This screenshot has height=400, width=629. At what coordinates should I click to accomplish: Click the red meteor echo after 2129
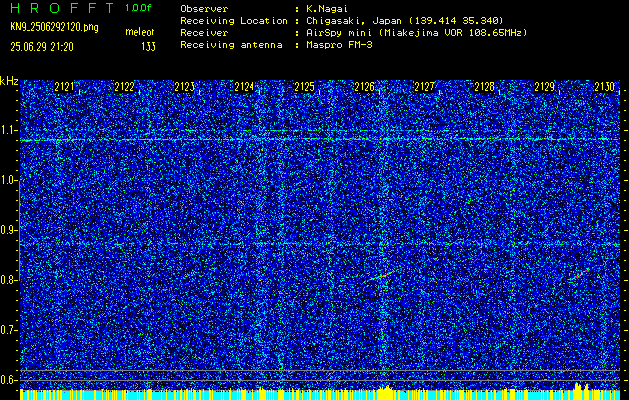click(x=578, y=275)
